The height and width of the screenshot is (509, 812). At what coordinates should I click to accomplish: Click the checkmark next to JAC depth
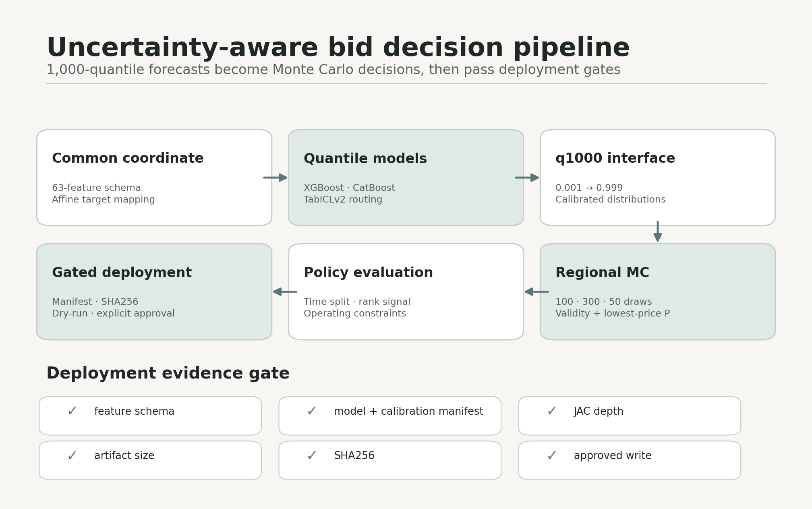click(552, 411)
